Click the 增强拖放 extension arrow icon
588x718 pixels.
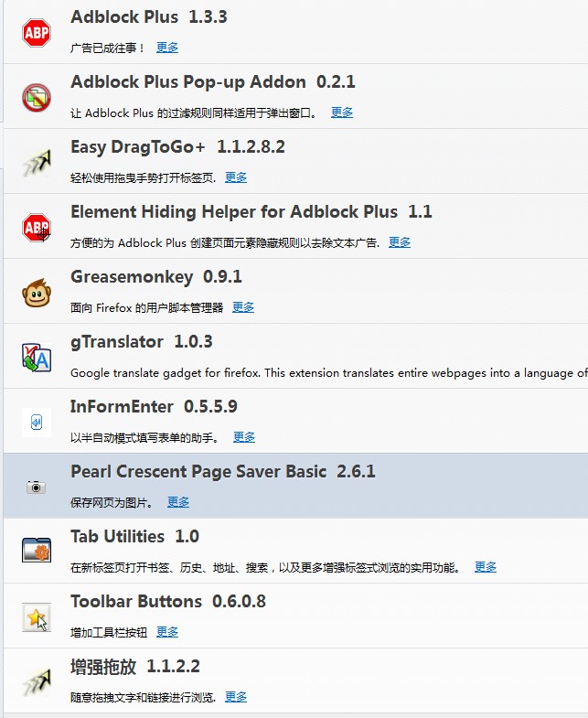37,682
